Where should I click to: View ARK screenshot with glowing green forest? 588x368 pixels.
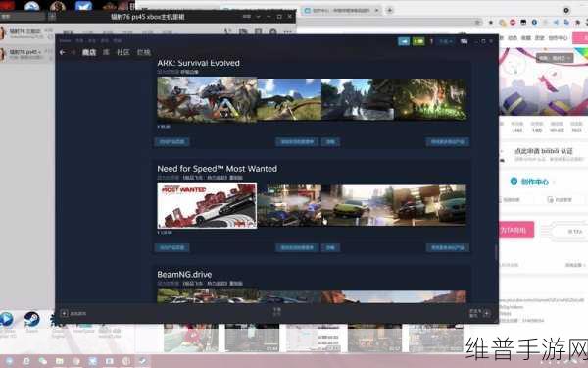(x=430, y=99)
